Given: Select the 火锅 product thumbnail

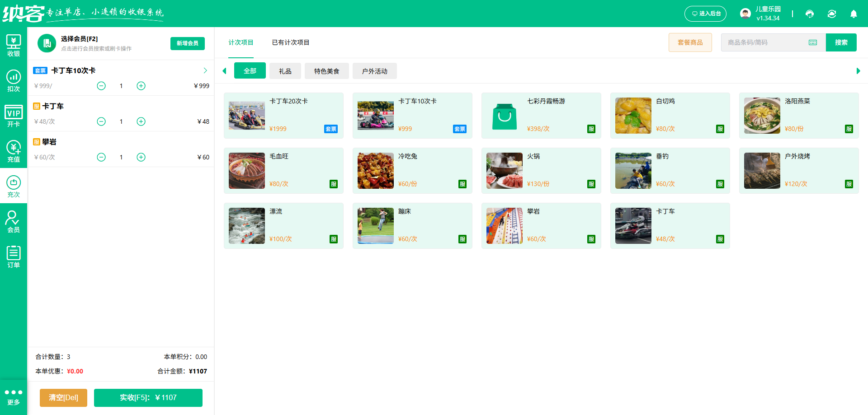Looking at the screenshot, I should coord(504,171).
